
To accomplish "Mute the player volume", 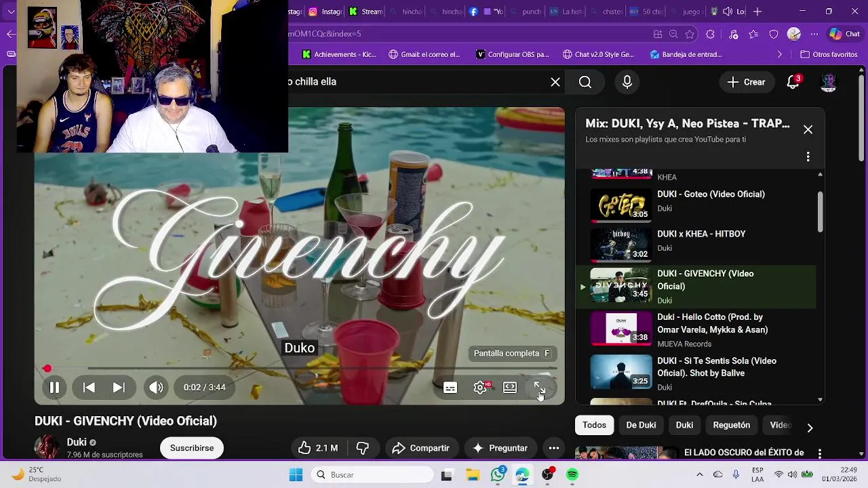I will click(156, 388).
